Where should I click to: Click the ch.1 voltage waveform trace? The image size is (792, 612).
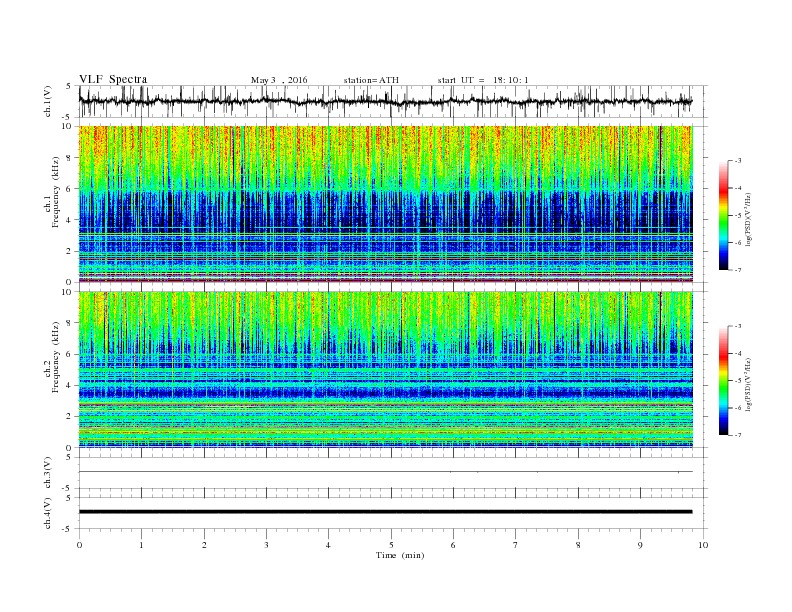(x=385, y=101)
